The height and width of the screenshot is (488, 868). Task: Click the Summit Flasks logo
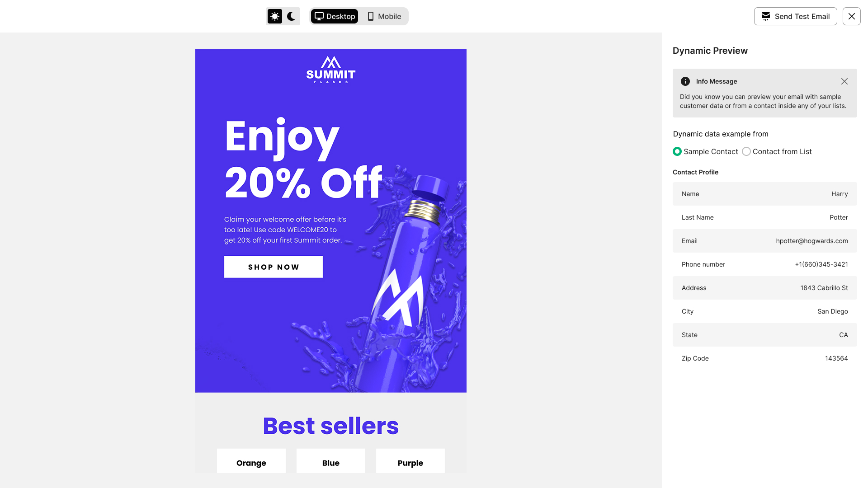tap(331, 70)
